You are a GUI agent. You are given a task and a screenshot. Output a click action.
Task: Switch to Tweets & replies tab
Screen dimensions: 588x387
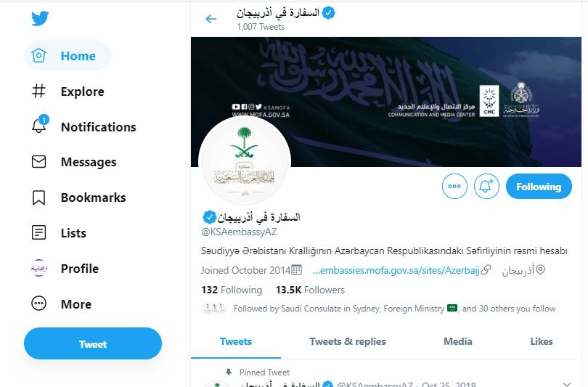tap(348, 341)
